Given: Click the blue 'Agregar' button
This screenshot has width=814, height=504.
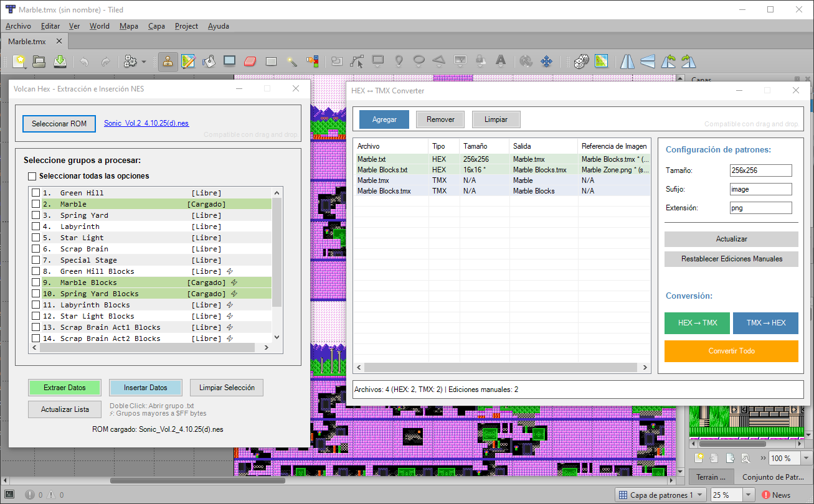Looking at the screenshot, I should [x=384, y=119].
